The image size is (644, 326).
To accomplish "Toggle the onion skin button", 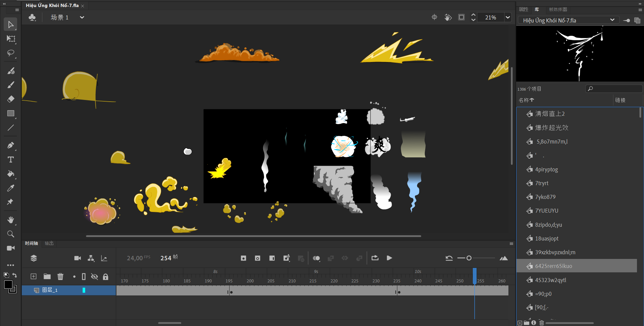I will (x=316, y=258).
